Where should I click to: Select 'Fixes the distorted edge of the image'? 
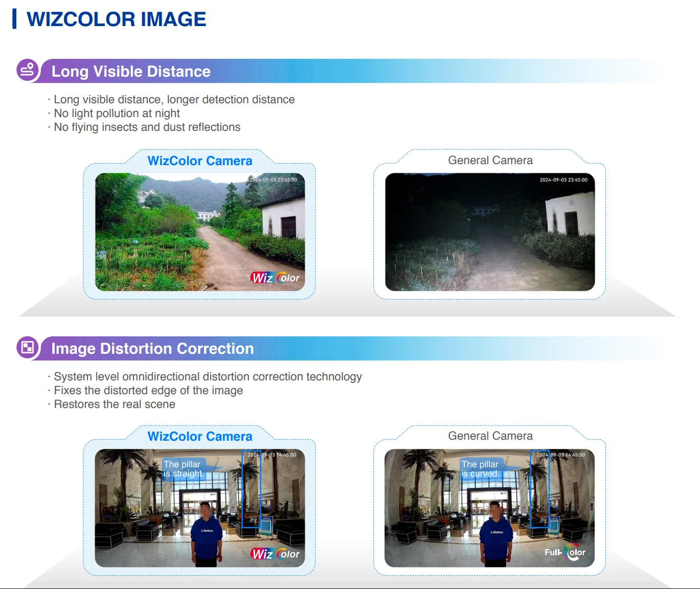point(148,391)
